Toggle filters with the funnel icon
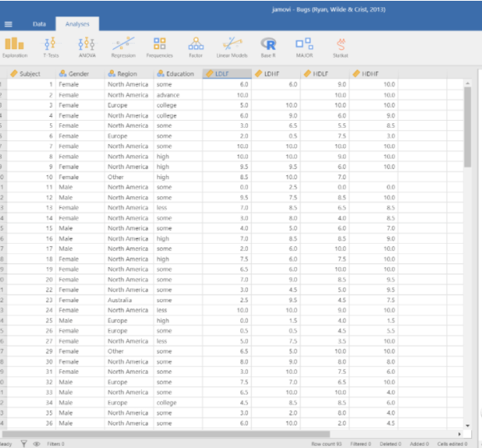The height and width of the screenshot is (448, 482). click(x=23, y=443)
